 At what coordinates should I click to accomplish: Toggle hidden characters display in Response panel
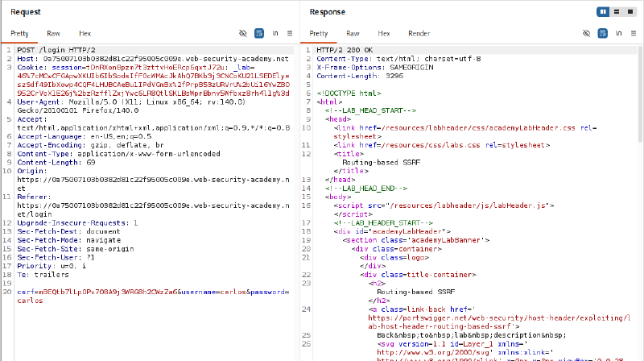click(587, 33)
